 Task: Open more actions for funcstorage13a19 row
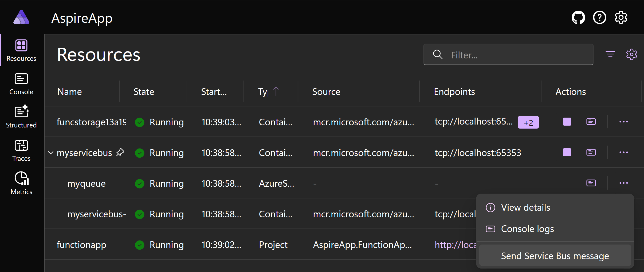pos(623,122)
